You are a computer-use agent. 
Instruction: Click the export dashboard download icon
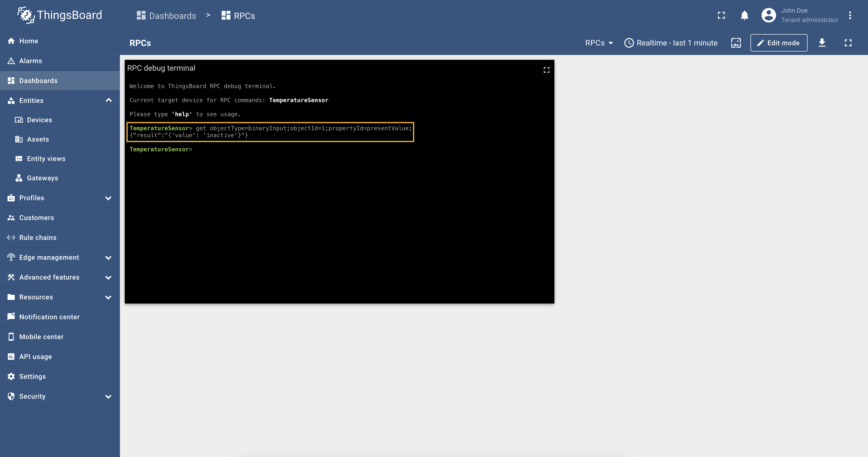pos(822,43)
